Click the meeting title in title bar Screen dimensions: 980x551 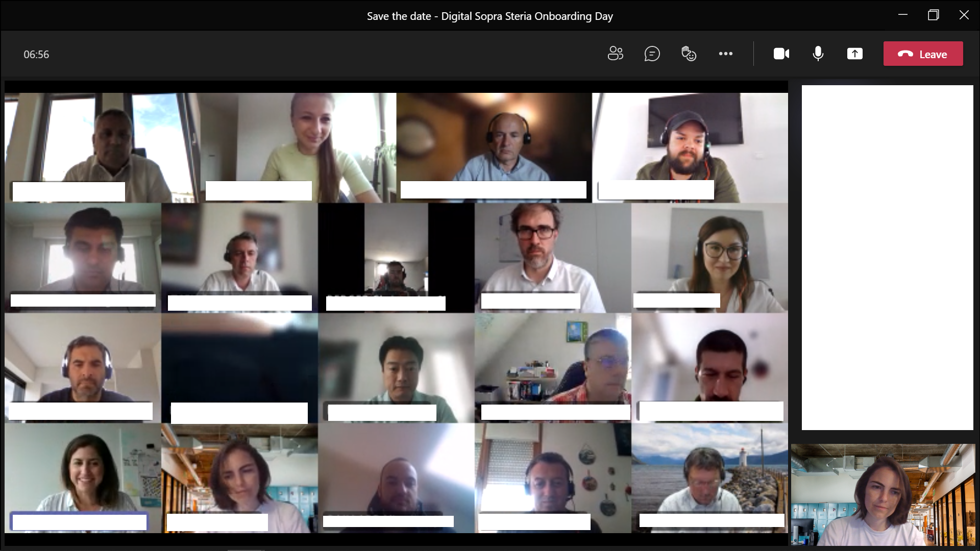pos(489,16)
